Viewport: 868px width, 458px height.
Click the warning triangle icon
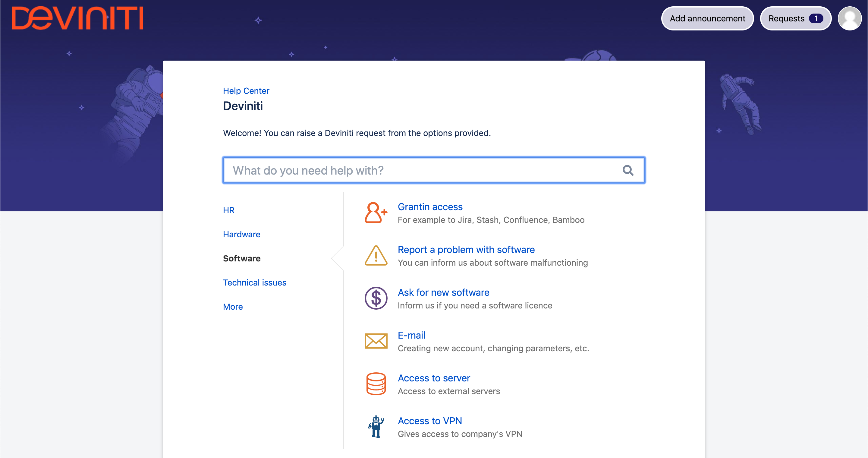376,255
